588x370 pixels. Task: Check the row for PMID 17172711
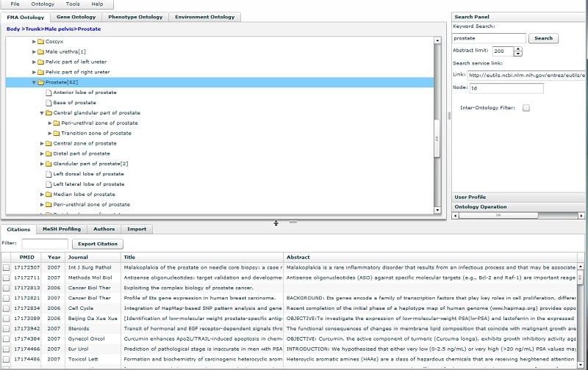[6, 278]
